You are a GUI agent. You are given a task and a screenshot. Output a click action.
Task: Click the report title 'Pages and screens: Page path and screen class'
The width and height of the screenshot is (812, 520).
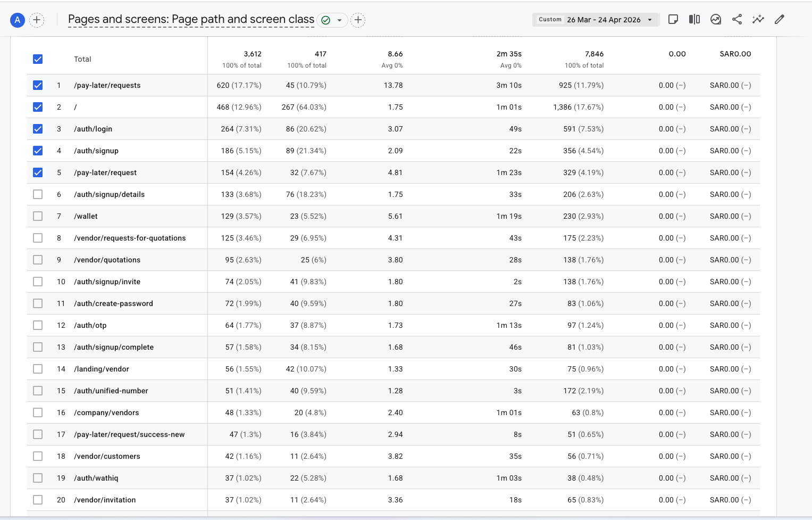click(x=191, y=19)
